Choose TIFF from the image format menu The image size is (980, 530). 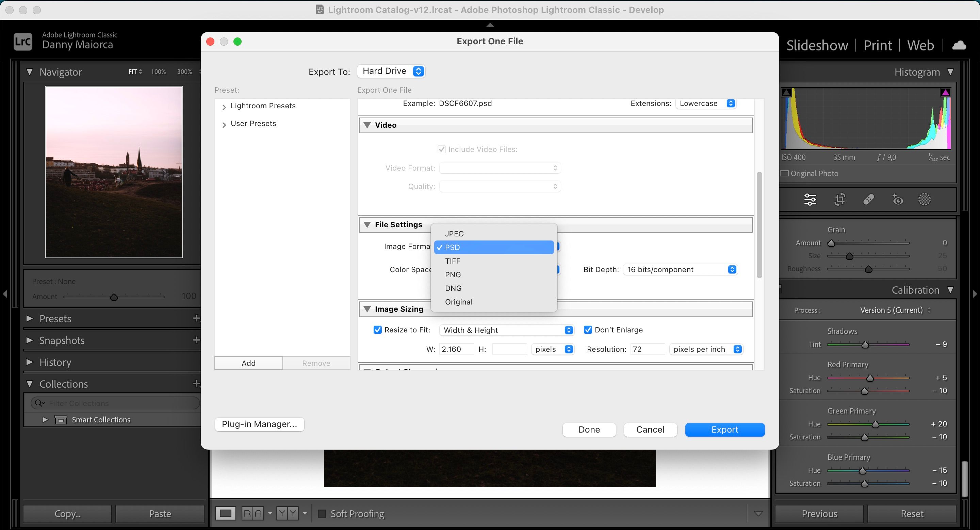453,261
